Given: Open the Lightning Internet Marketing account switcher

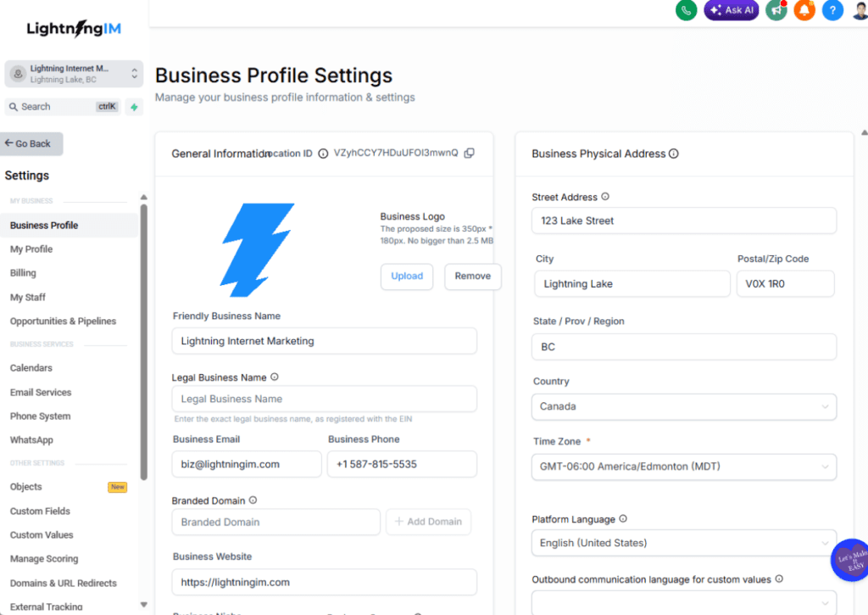Looking at the screenshot, I should tap(74, 74).
